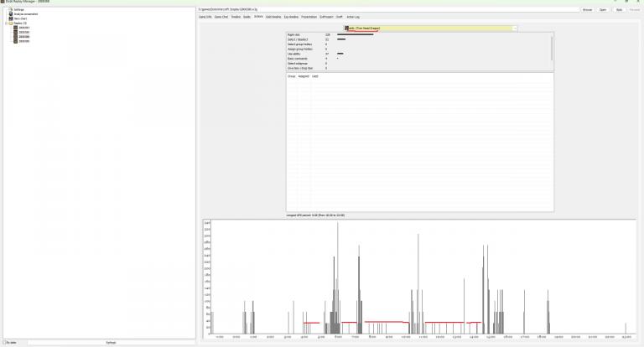
Task: Open the Builds tab
Action: tap(247, 17)
